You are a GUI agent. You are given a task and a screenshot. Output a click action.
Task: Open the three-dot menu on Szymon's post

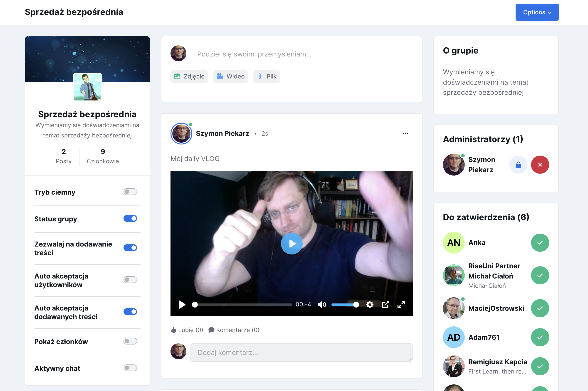pyautogui.click(x=405, y=133)
